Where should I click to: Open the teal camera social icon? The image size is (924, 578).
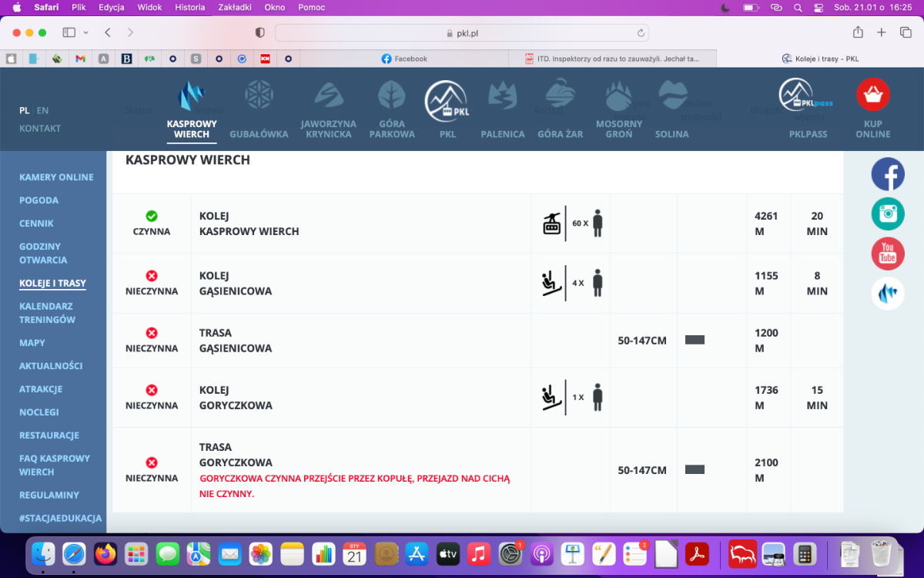point(888,213)
